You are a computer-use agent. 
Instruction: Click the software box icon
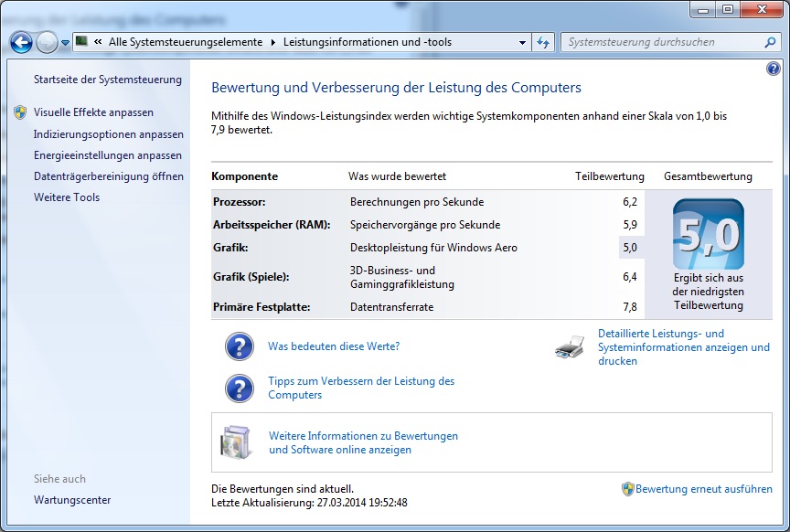(x=235, y=442)
